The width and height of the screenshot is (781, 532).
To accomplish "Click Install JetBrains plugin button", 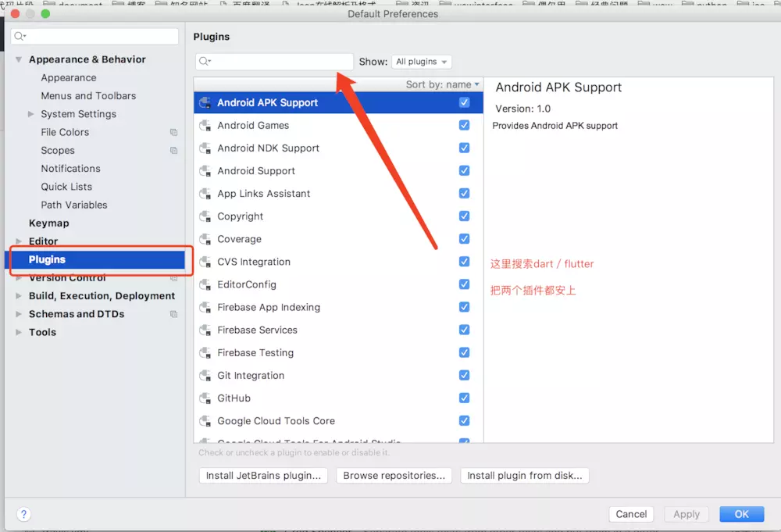I will click(263, 476).
